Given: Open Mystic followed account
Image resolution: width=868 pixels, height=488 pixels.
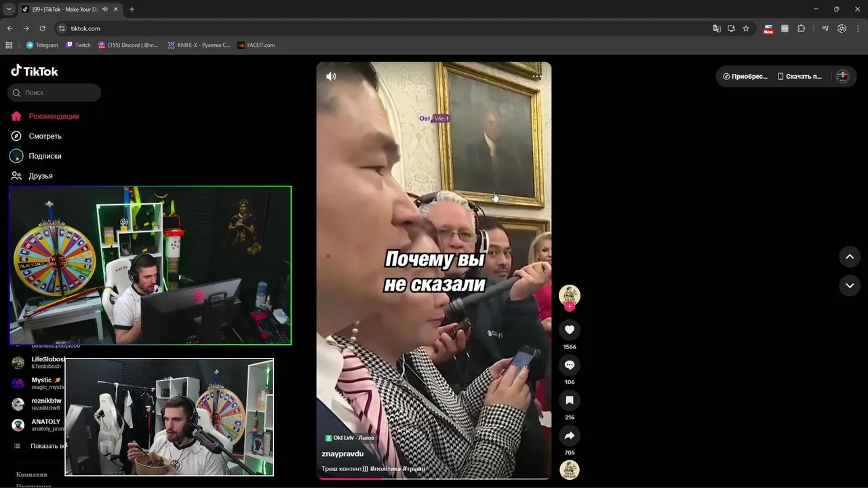Looking at the screenshot, I should [x=38, y=384].
